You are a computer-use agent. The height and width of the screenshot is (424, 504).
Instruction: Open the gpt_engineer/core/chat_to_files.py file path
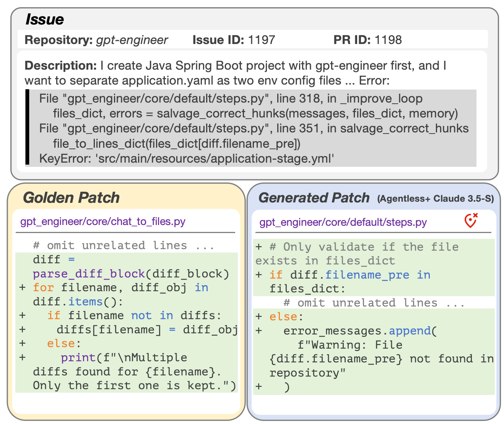[103, 222]
